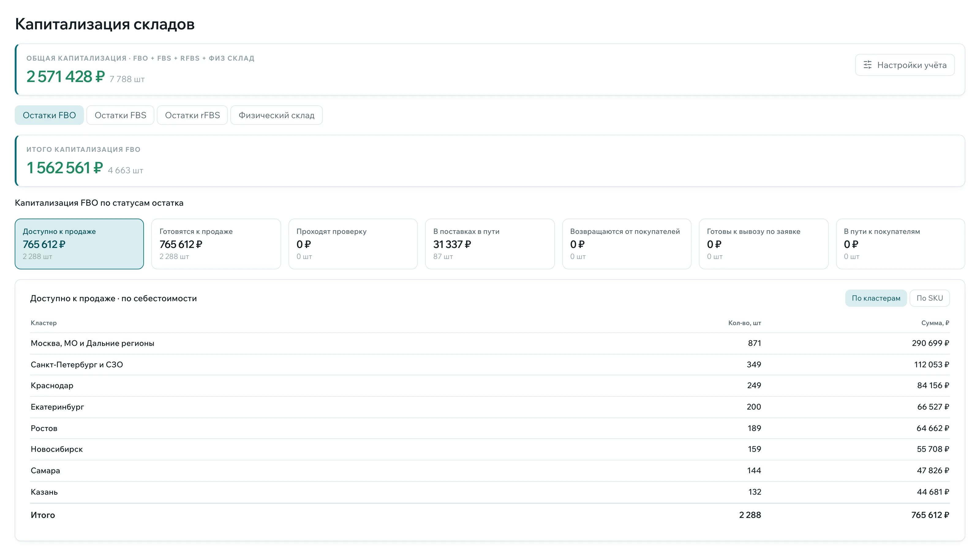Select the Готовы к вывозу по заявке card
980x551 pixels.
pyautogui.click(x=763, y=244)
